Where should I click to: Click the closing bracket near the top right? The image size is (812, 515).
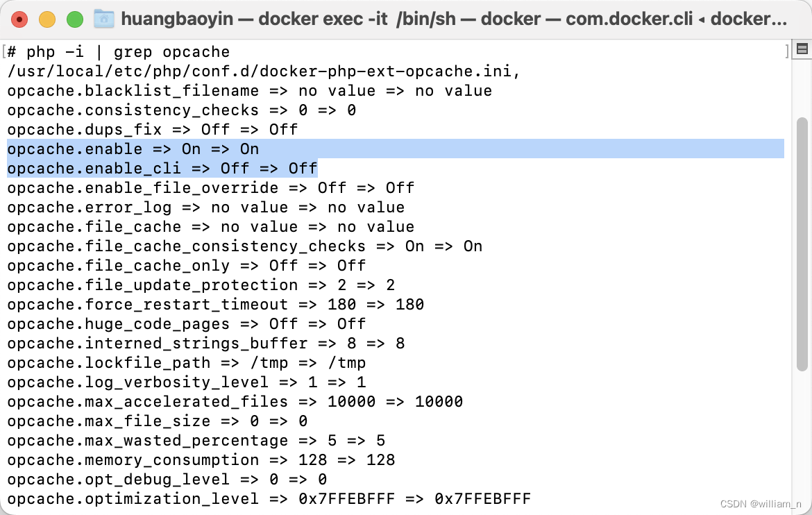click(788, 49)
